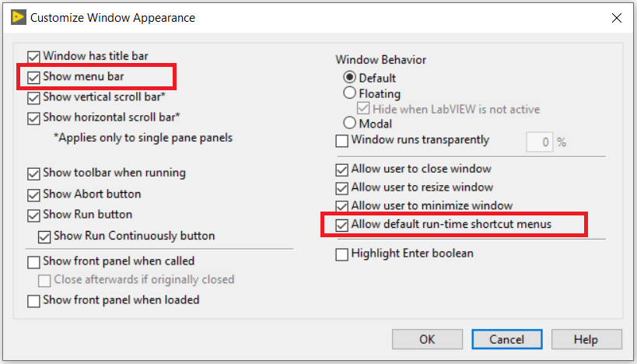
Task: Uncheck Allow user to resize window
Action: 341,188
